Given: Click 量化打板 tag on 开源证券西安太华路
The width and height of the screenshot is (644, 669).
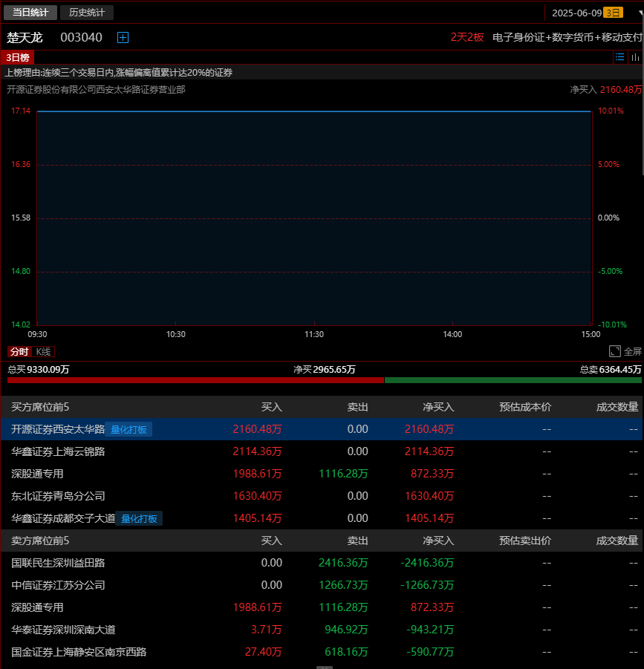Looking at the screenshot, I should [129, 429].
